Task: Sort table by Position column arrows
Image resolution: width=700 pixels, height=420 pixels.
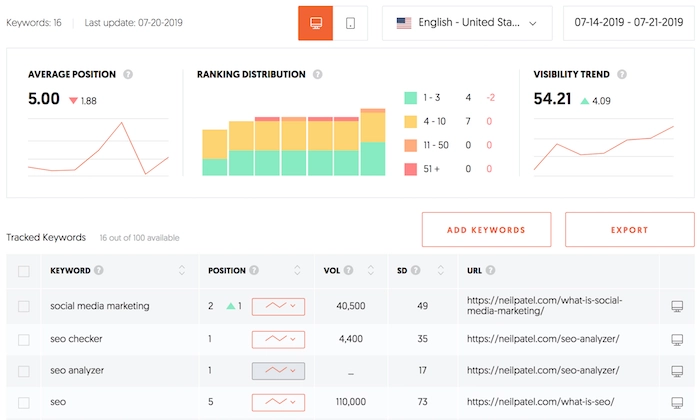Action: pos(296,270)
